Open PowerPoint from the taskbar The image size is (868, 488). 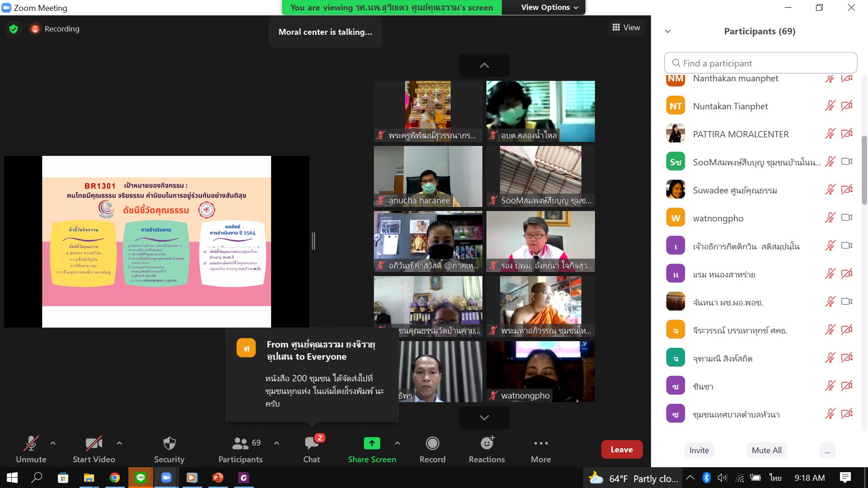pos(218,478)
